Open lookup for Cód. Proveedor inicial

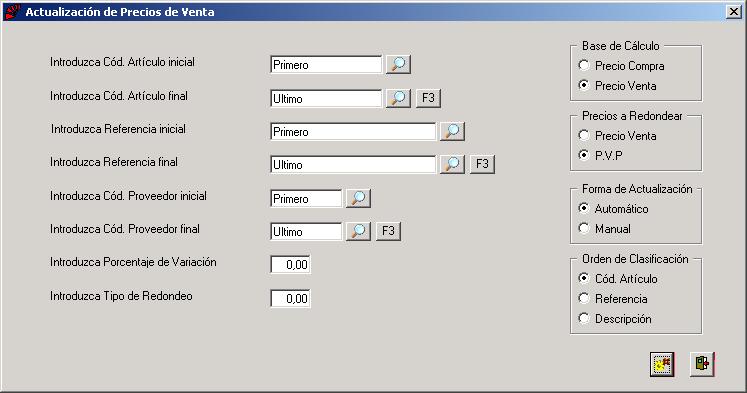[x=358, y=198]
